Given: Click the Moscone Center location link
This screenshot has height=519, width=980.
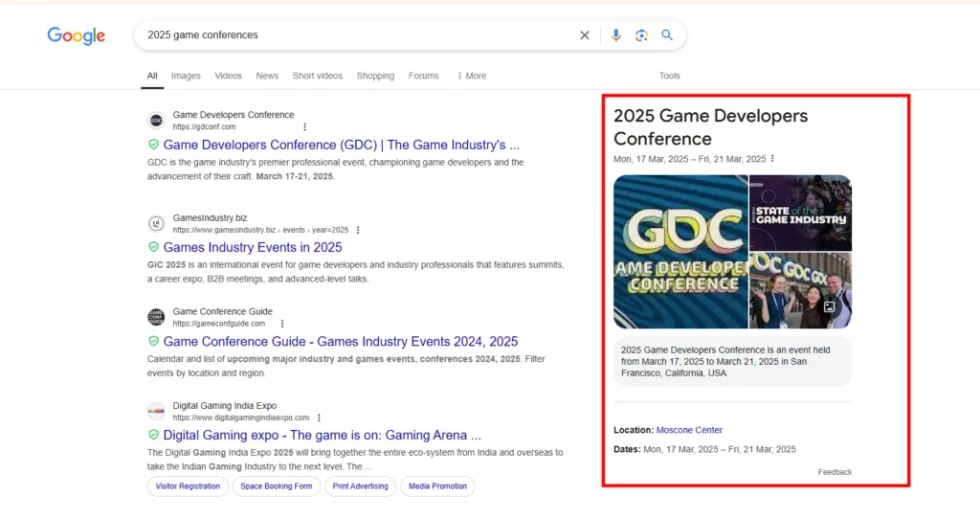Looking at the screenshot, I should pyautogui.click(x=689, y=430).
